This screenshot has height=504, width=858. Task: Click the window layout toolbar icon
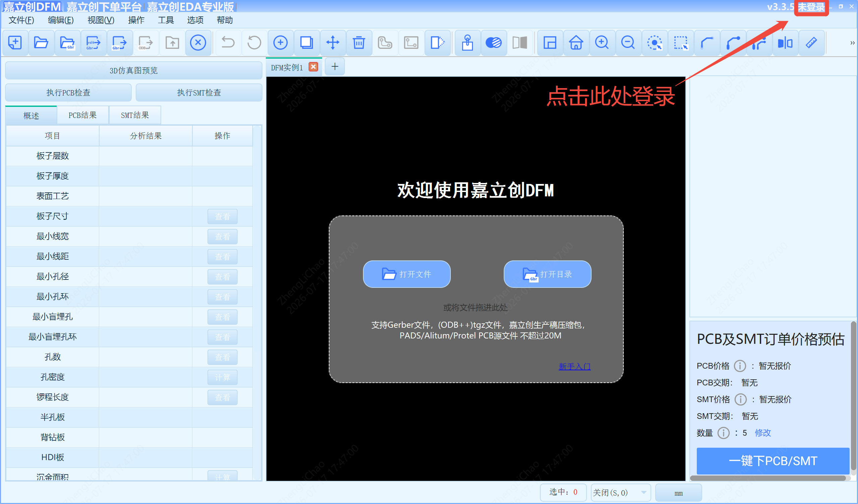pyautogui.click(x=550, y=43)
